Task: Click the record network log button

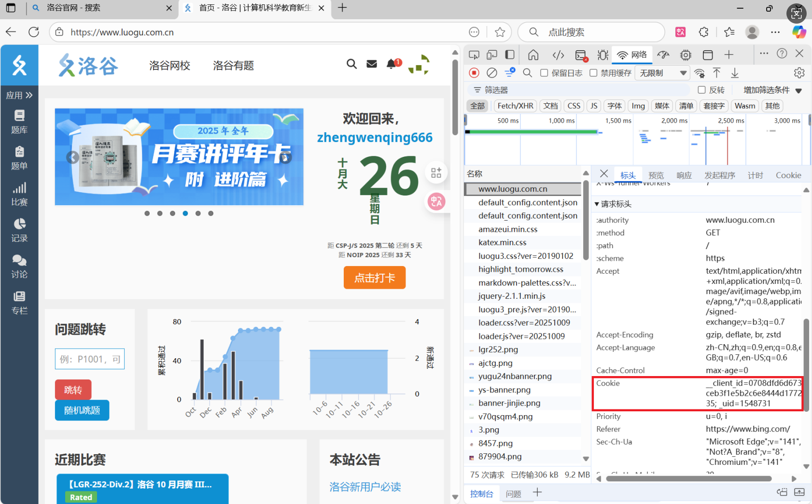Action: pos(474,73)
